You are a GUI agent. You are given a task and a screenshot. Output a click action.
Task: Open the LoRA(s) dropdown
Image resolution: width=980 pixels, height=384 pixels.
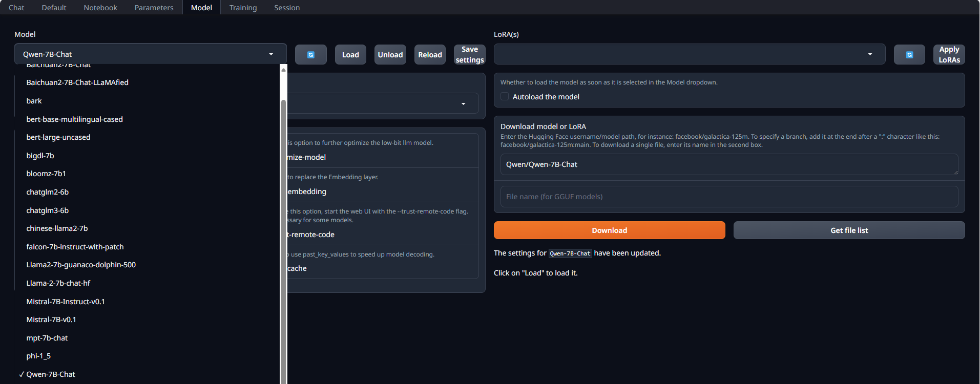(x=690, y=54)
